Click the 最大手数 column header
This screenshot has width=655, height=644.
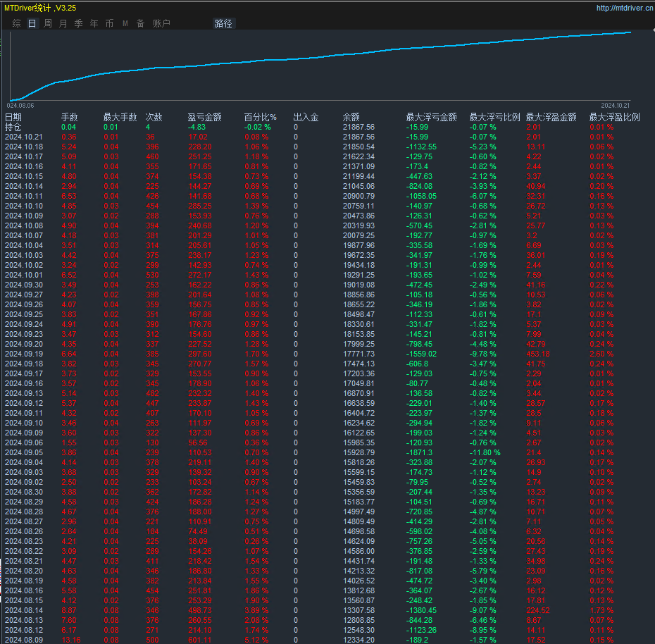(x=120, y=118)
